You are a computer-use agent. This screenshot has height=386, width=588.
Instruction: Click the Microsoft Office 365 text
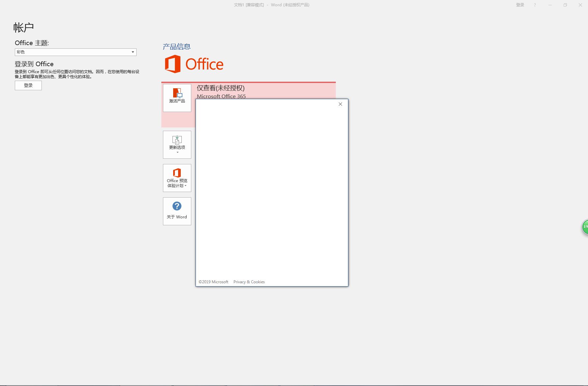[x=221, y=96]
